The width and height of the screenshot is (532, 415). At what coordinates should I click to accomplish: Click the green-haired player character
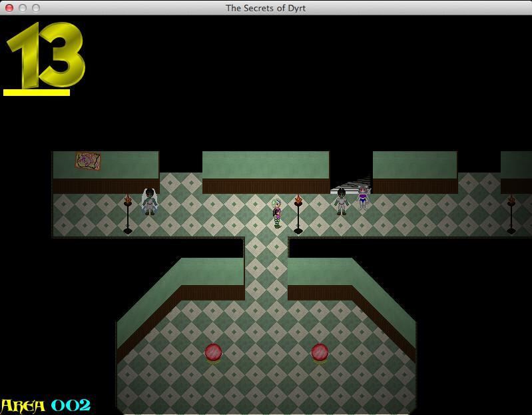pyautogui.click(x=277, y=213)
